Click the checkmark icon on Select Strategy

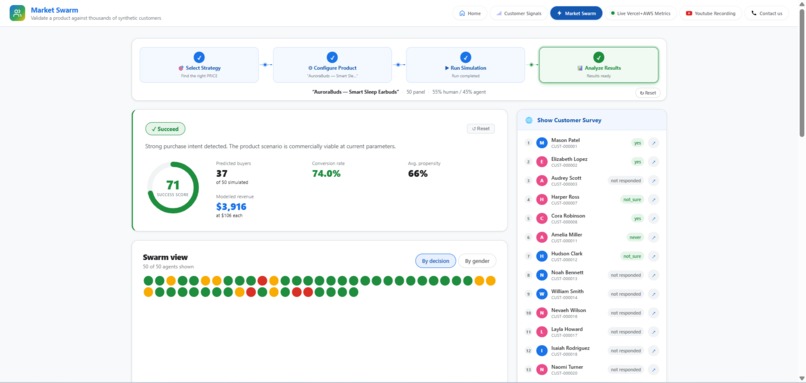[x=199, y=57]
